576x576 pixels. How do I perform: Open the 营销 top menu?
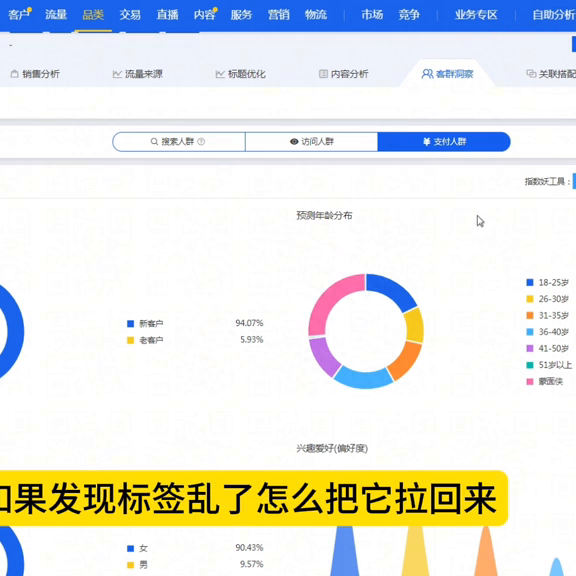[x=279, y=15]
